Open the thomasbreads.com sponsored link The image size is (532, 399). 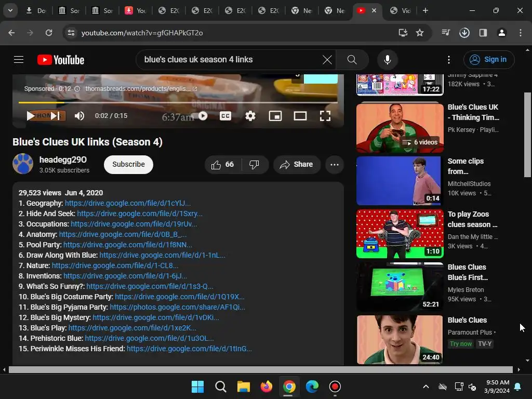click(x=141, y=89)
